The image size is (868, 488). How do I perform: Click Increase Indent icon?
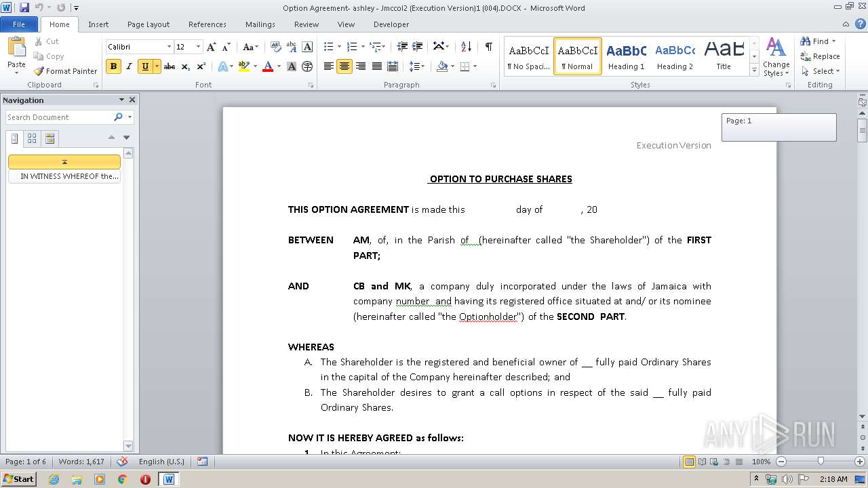418,47
